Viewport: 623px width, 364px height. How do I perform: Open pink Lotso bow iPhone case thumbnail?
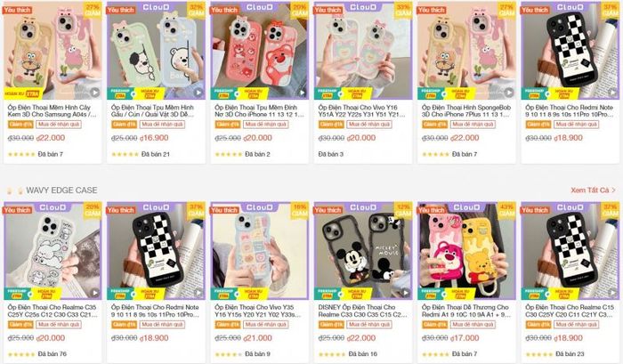[260, 51]
